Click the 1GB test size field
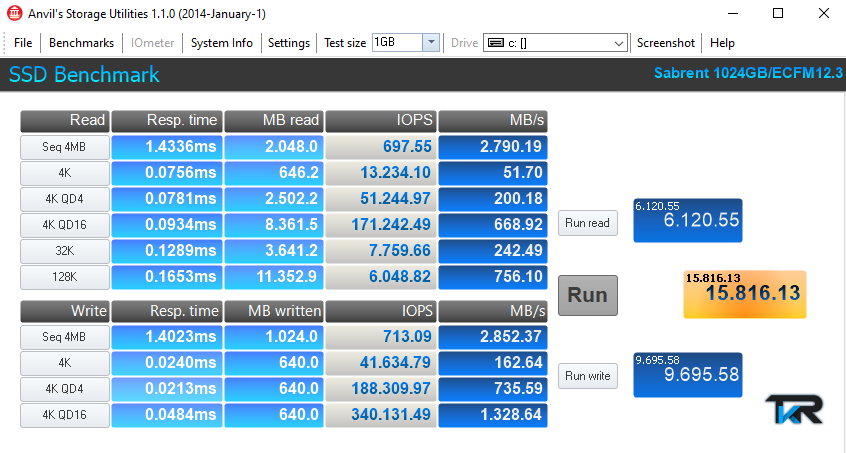Screen dimensions: 846x453 pyautogui.click(x=397, y=43)
